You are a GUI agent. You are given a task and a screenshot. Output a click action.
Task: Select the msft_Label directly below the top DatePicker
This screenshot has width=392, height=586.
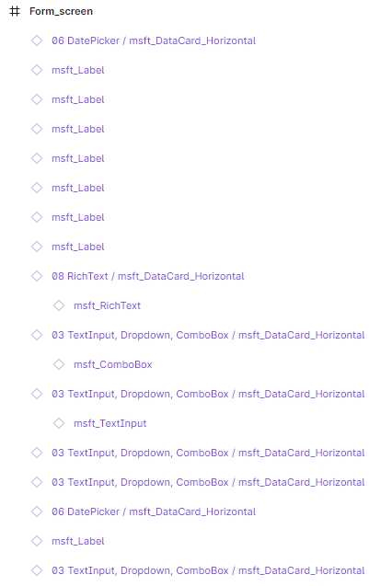pyautogui.click(x=78, y=70)
